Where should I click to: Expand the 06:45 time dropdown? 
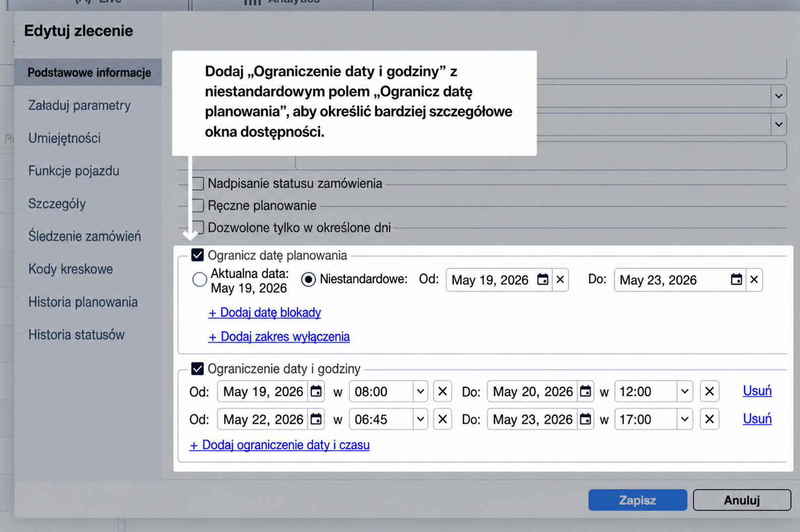(420, 419)
